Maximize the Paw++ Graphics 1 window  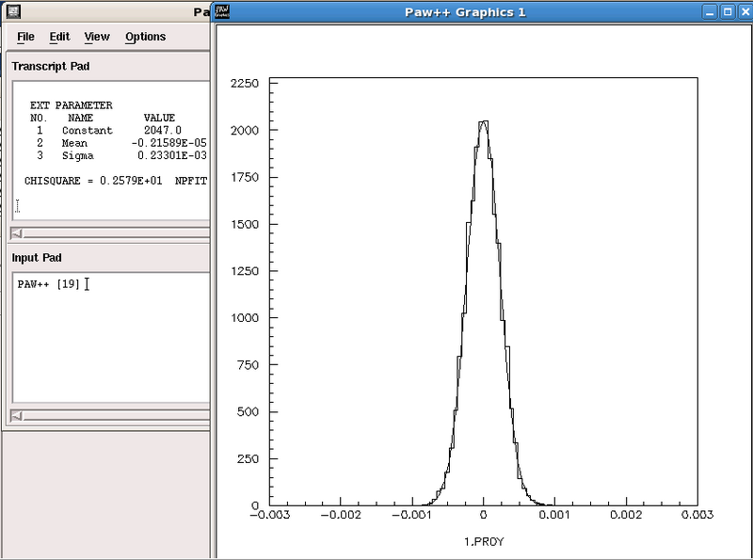726,11
